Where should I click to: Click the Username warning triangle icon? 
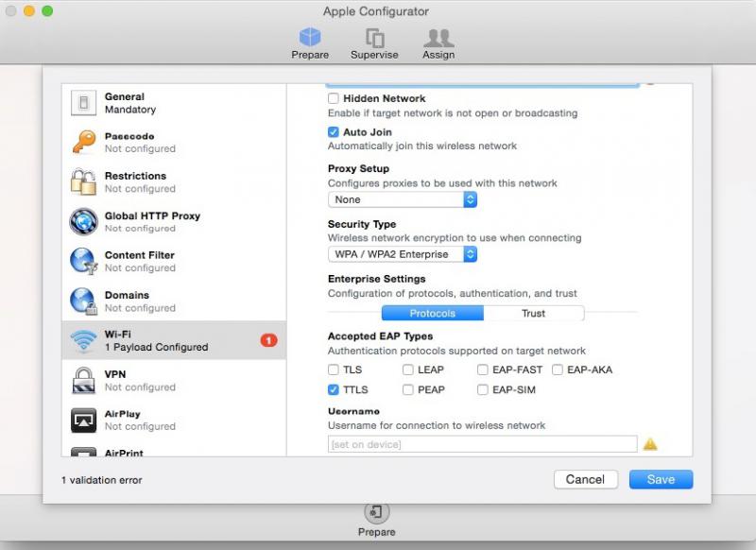coord(650,444)
